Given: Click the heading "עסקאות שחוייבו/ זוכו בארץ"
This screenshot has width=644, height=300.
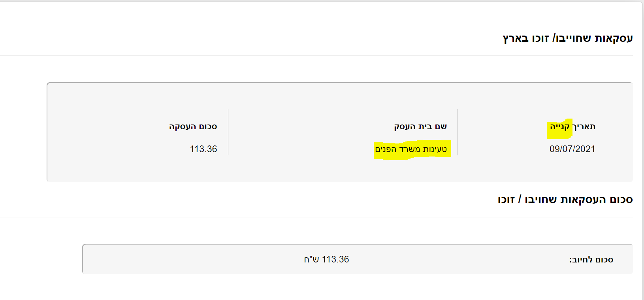Looking at the screenshot, I should [567, 38].
